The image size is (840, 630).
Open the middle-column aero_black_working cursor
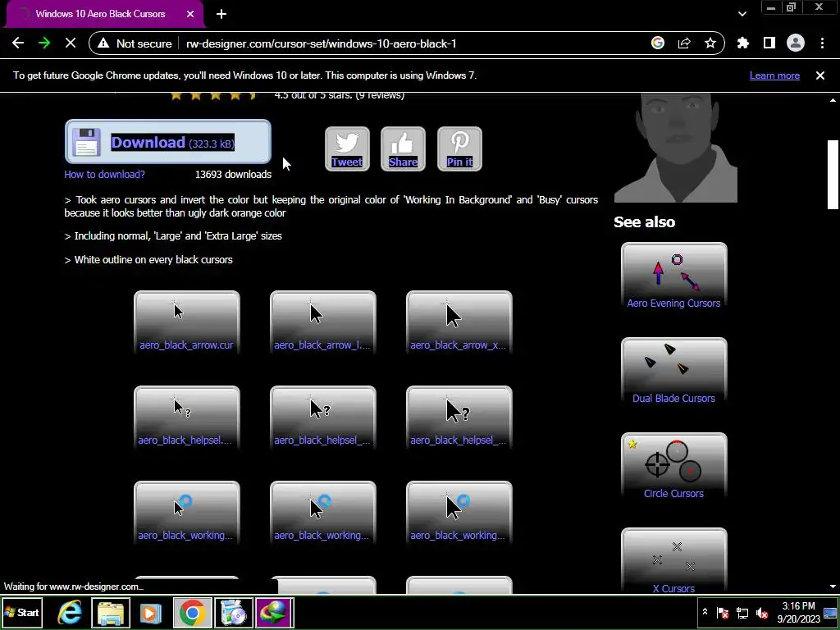pyautogui.click(x=322, y=513)
